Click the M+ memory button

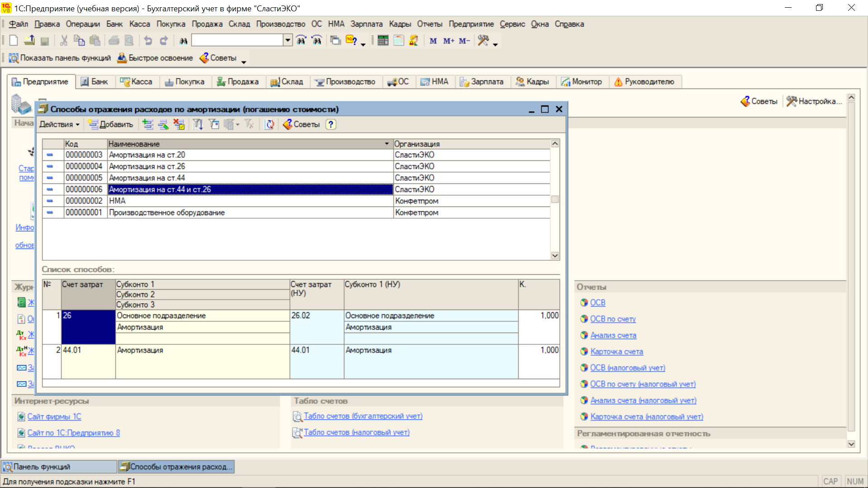click(x=448, y=41)
